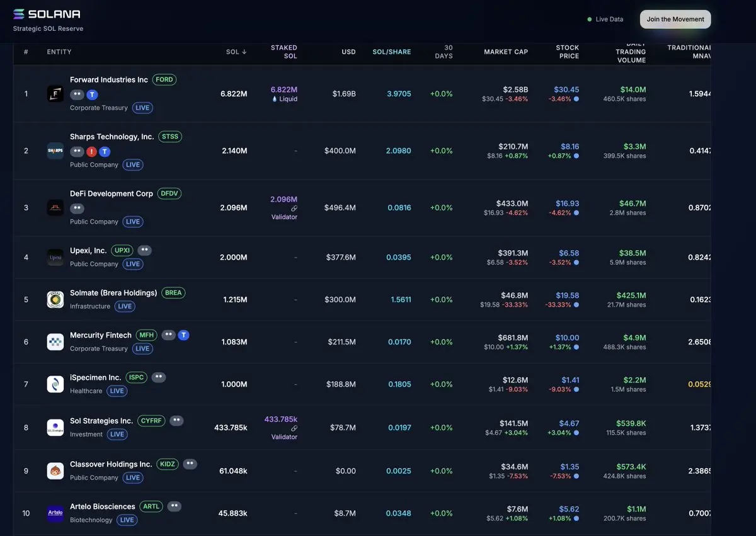The width and height of the screenshot is (756, 536).
Task: Click the LIVE badge next to Infrastructure
Action: (x=125, y=307)
